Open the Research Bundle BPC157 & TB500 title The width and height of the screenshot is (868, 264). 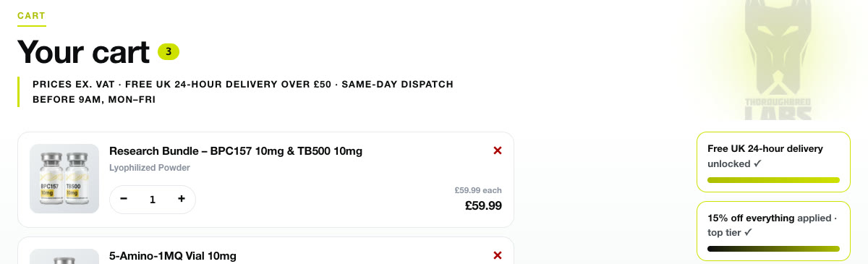(x=236, y=151)
